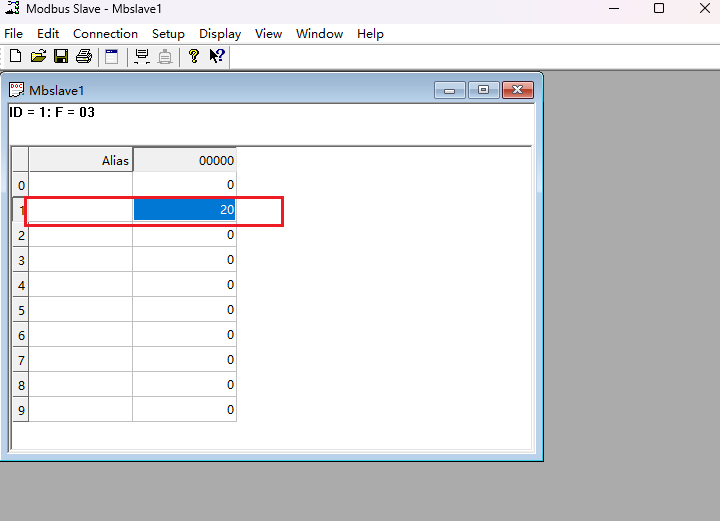
Task: Select the value cell in row 5
Action: 185,310
